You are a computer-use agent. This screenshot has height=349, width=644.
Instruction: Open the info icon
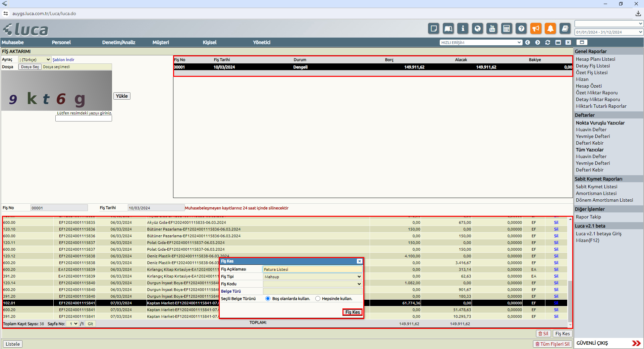point(463,29)
